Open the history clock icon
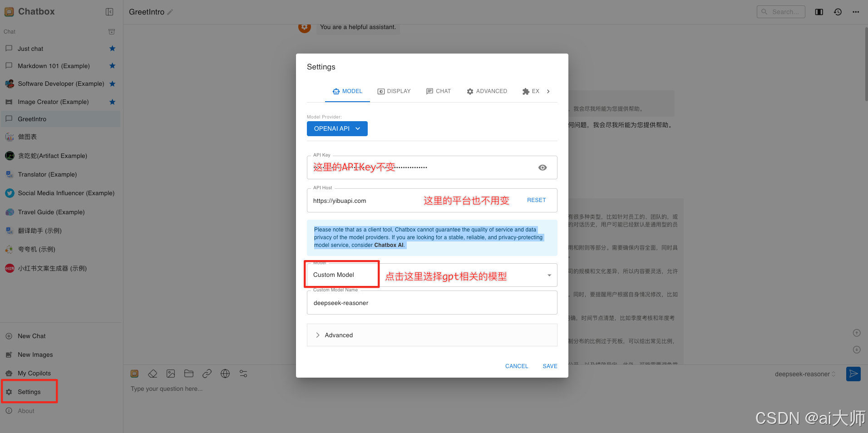Viewport: 868px width, 433px height. click(x=838, y=12)
